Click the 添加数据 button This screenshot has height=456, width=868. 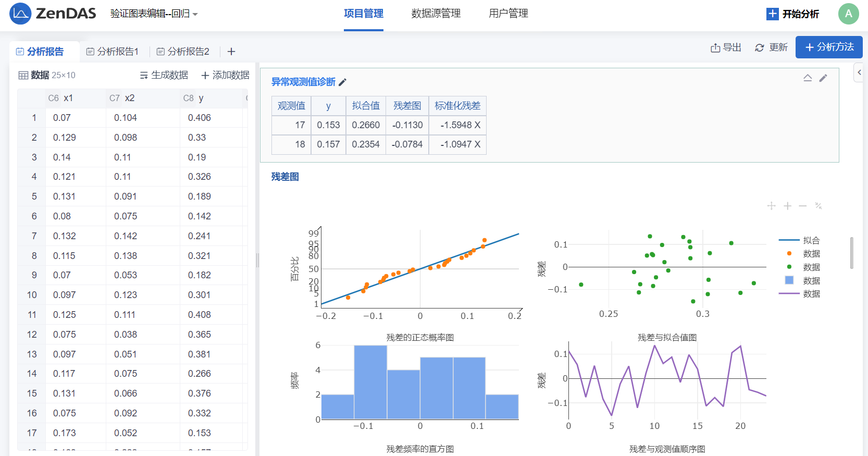225,75
